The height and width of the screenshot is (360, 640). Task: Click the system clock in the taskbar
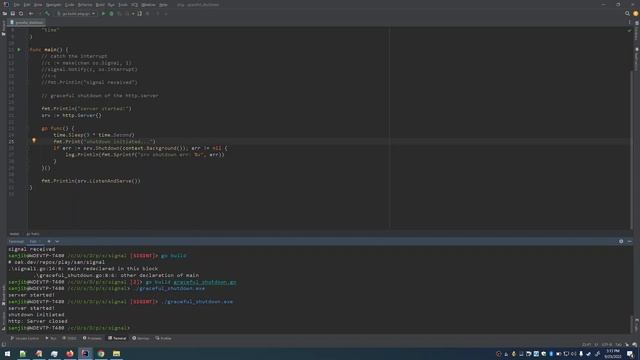click(613, 353)
